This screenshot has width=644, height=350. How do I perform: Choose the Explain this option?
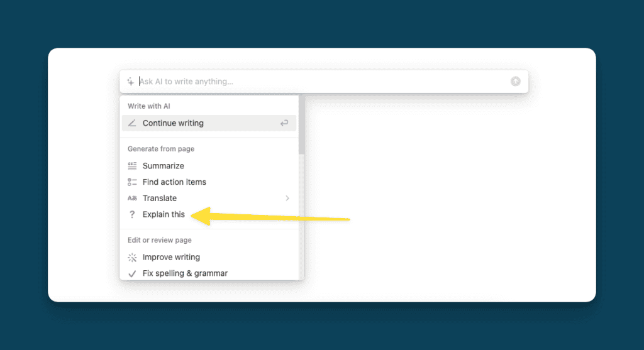164,214
